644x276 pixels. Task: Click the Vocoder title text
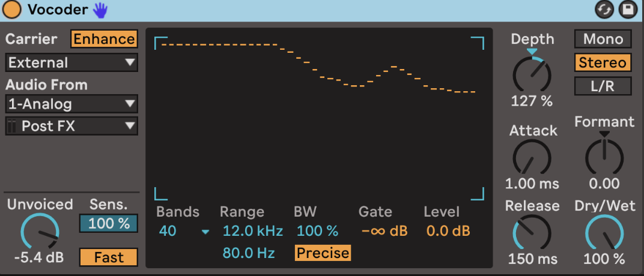58,10
